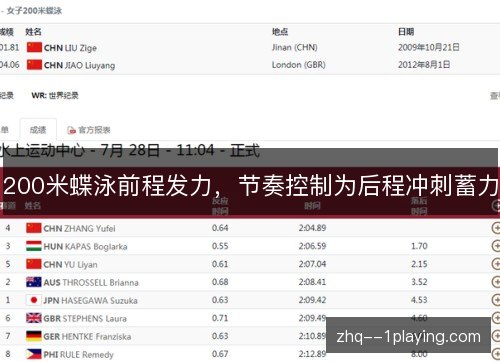The image size is (500, 362).
Task: Click the Australia flag beside THROSSELL Brianna
Action: tap(34, 282)
